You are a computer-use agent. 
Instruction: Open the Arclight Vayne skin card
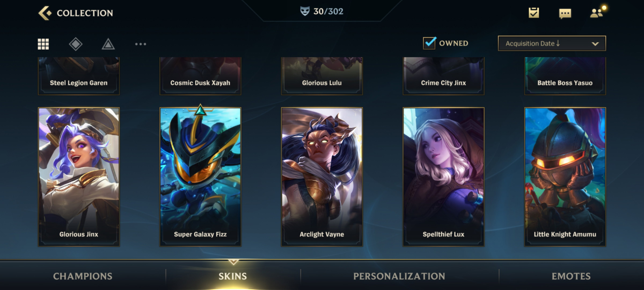(x=322, y=177)
